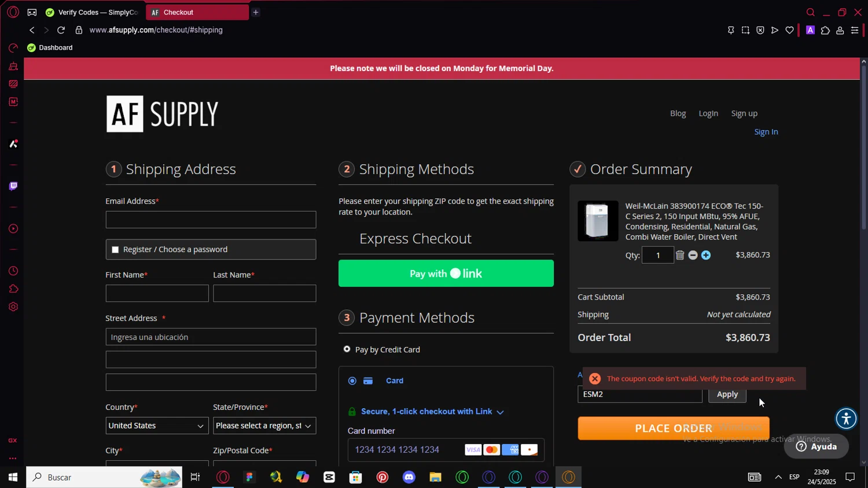Take a snapshot with the capture icon
Image resolution: width=868 pixels, height=488 pixels.
[745, 31]
